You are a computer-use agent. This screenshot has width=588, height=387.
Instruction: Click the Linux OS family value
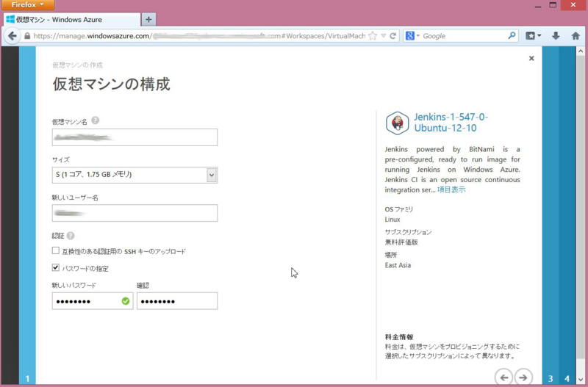[392, 220]
